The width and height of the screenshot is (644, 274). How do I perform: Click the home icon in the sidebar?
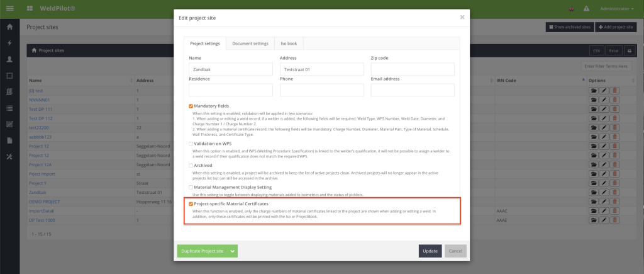click(x=9, y=27)
